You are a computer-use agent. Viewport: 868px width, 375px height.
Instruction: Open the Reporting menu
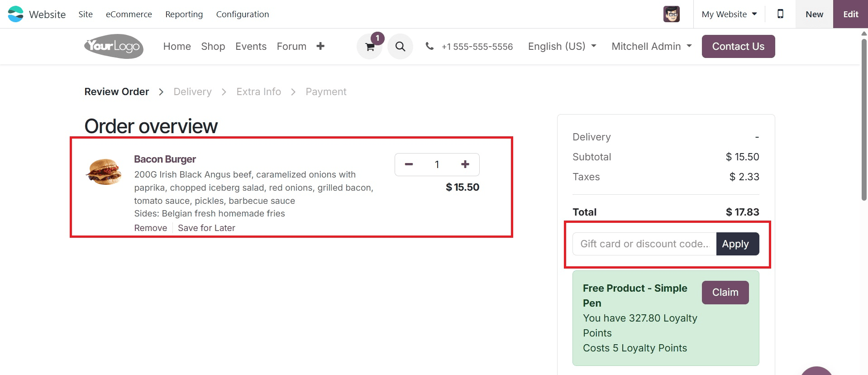point(184,14)
